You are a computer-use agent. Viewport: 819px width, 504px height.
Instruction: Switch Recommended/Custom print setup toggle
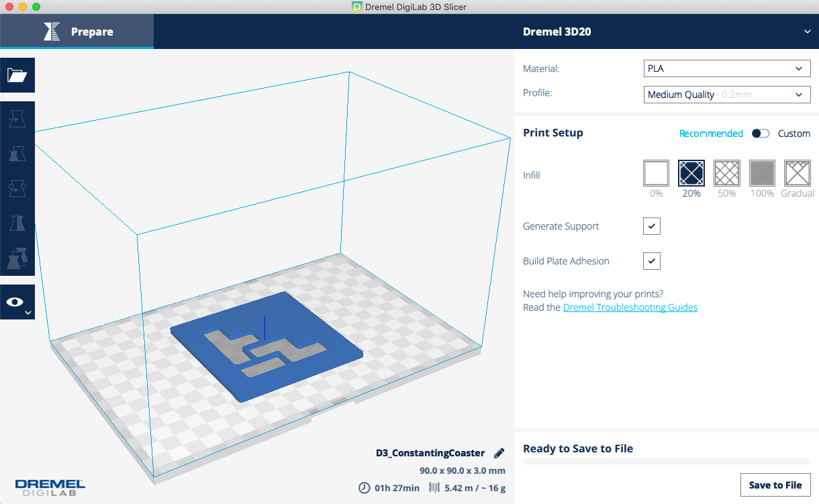click(x=761, y=134)
